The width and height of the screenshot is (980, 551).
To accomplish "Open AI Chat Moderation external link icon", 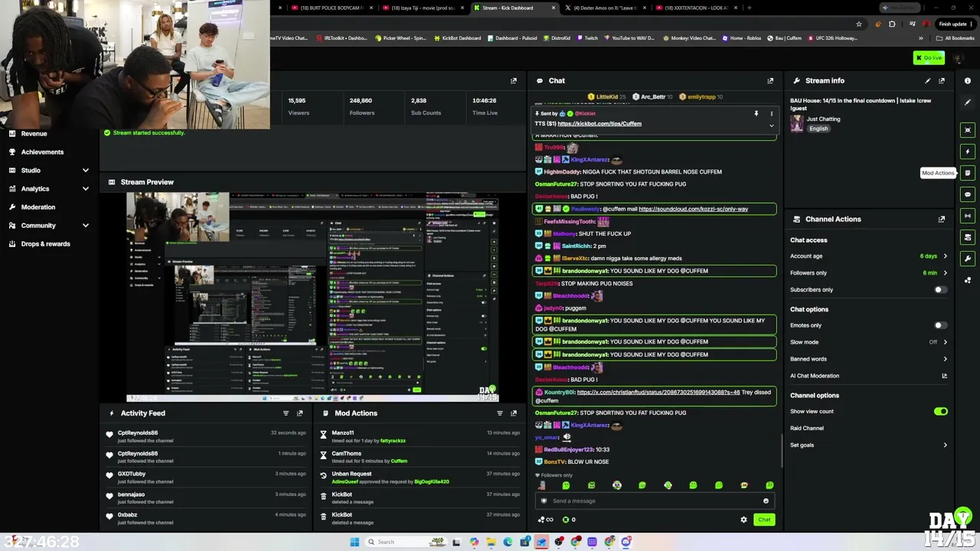I will (x=944, y=376).
